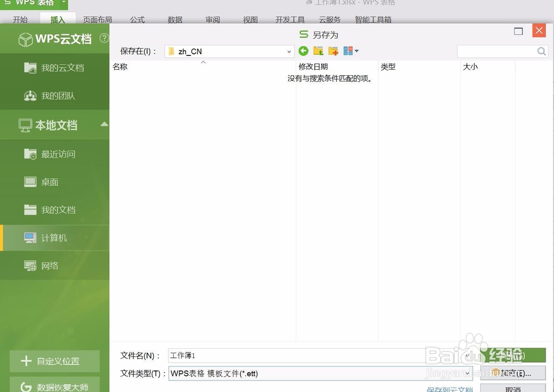554x392 pixels.
Task: Go up one folder level icon
Action: click(x=319, y=51)
